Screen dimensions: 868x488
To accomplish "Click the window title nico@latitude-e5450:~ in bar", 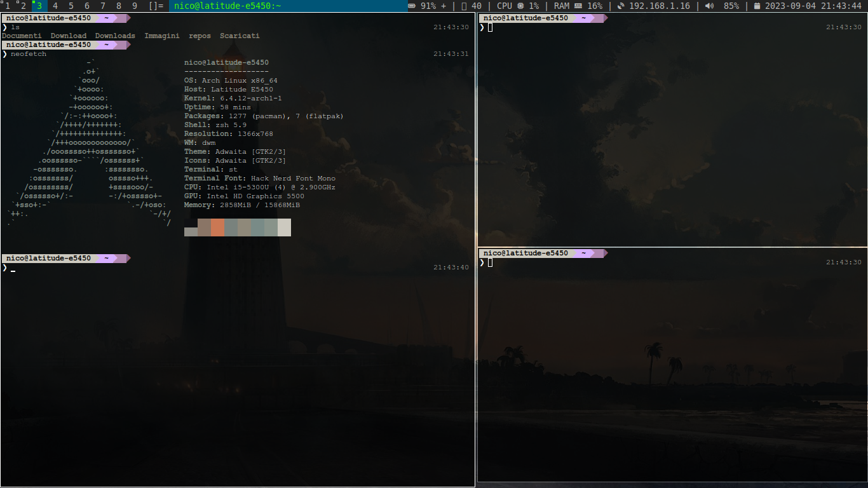I will 227,6.
